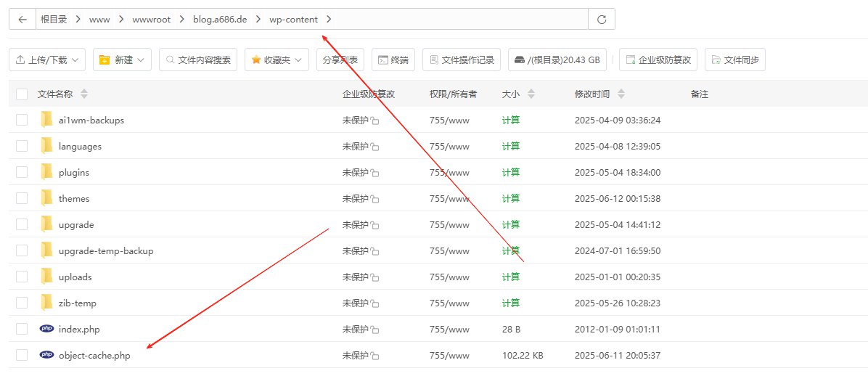Click 文件内容搜索 file content search button
This screenshot has width=868, height=392.
click(x=198, y=60)
